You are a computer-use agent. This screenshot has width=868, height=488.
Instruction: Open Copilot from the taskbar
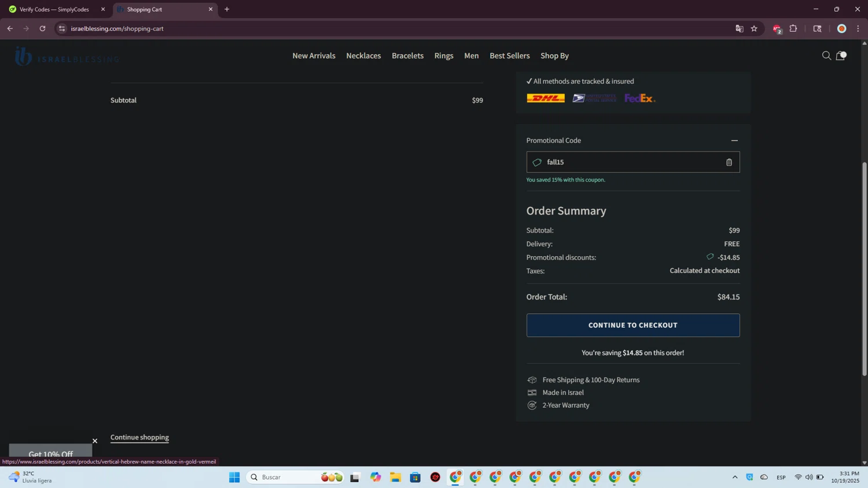(x=376, y=477)
